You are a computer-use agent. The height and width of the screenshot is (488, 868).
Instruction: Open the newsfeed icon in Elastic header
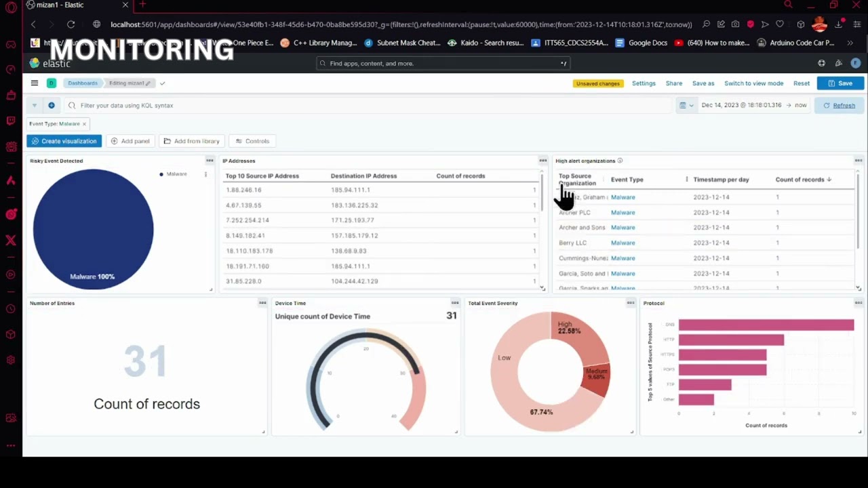click(x=838, y=63)
